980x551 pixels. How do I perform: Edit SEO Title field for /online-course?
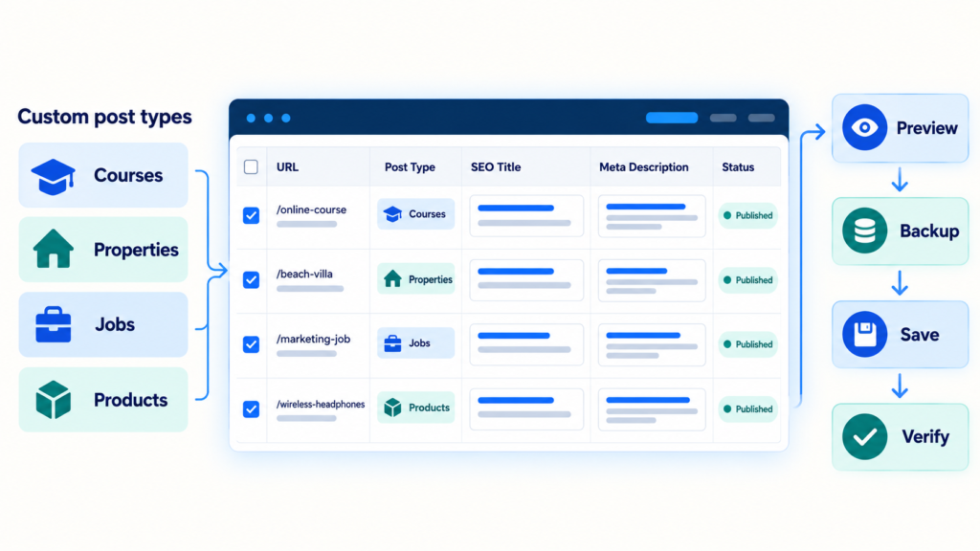click(526, 215)
